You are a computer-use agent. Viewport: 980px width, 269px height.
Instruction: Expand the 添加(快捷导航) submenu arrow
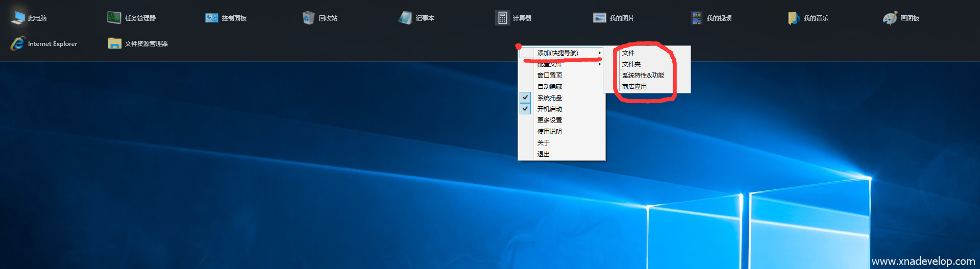[x=599, y=53]
